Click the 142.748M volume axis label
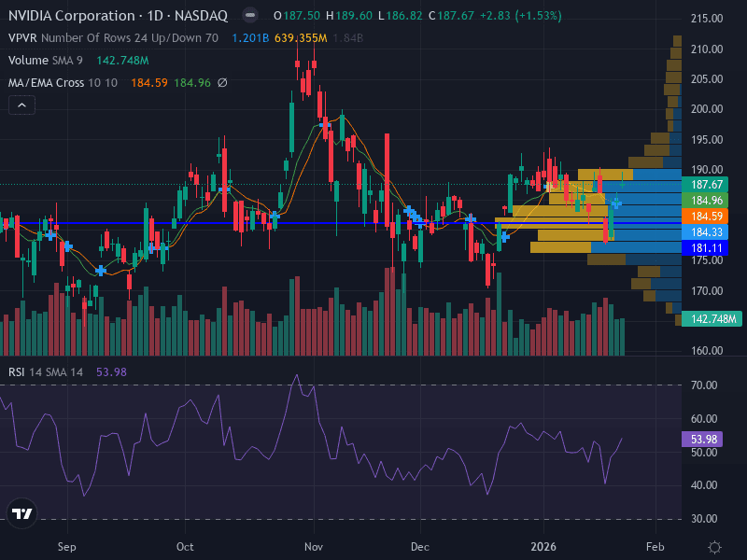747x560 pixels. [x=712, y=319]
